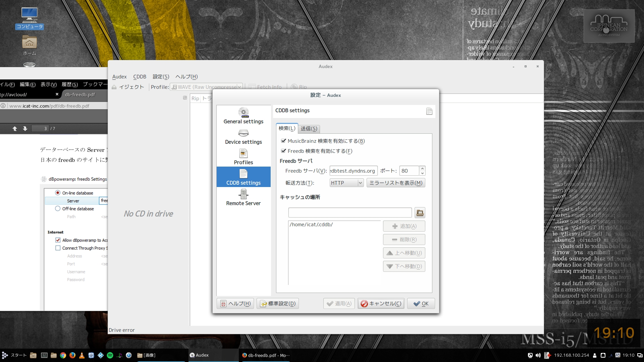Go to previous page in PDF viewer

click(x=15, y=128)
